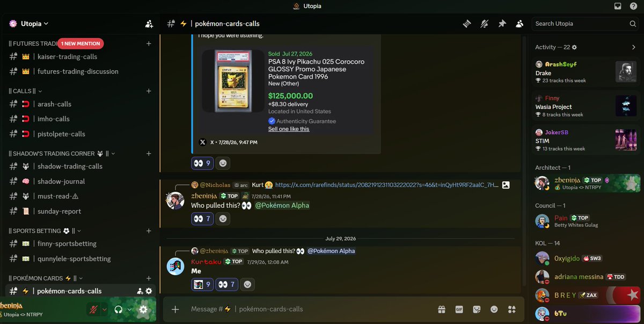Open the Pikachu card image thumbnail
Viewport: 644px width, 324px height.
(x=233, y=81)
